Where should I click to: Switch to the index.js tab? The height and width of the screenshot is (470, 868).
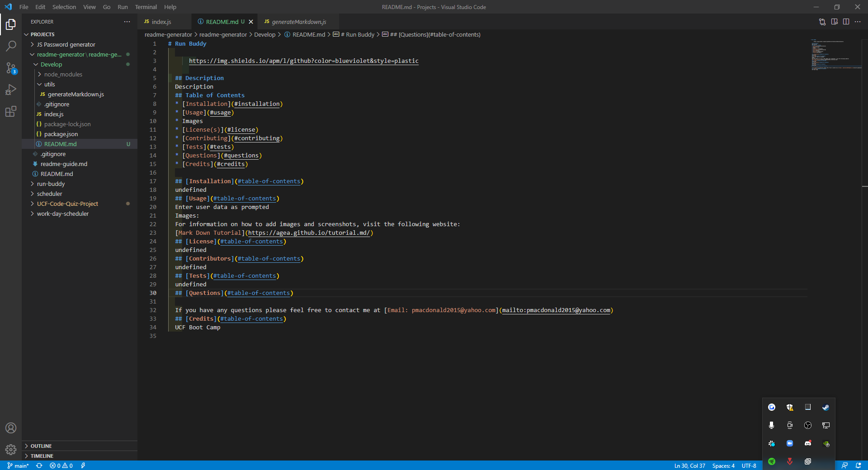coord(160,21)
